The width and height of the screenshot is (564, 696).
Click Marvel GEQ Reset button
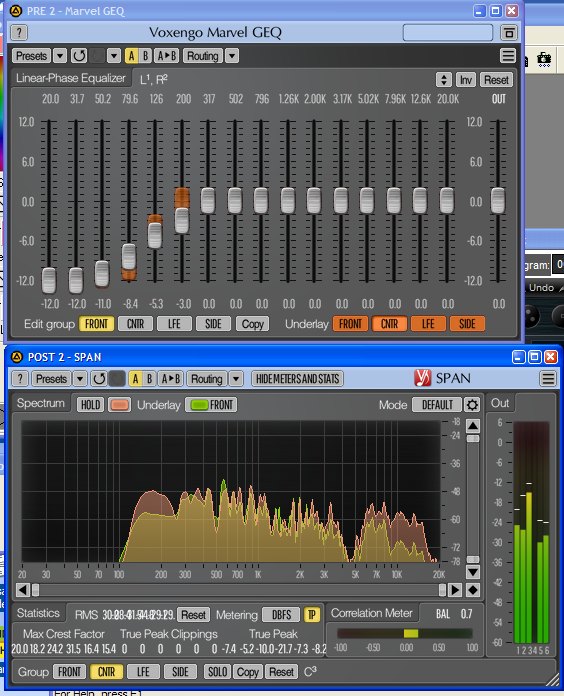(x=496, y=80)
